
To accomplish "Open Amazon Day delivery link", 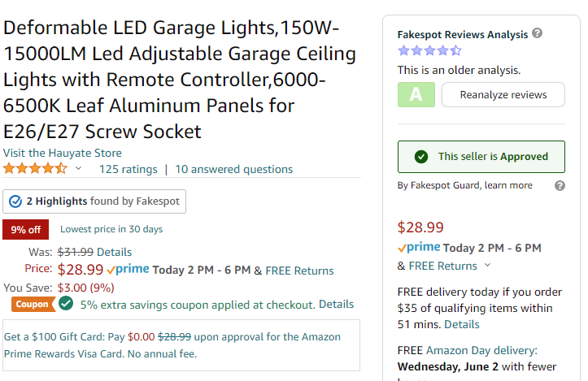I will tap(481, 350).
